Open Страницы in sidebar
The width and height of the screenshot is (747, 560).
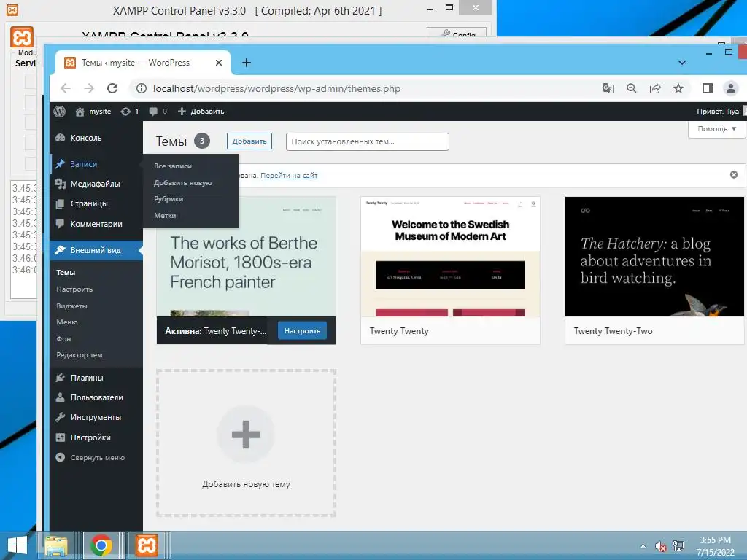[x=96, y=204]
